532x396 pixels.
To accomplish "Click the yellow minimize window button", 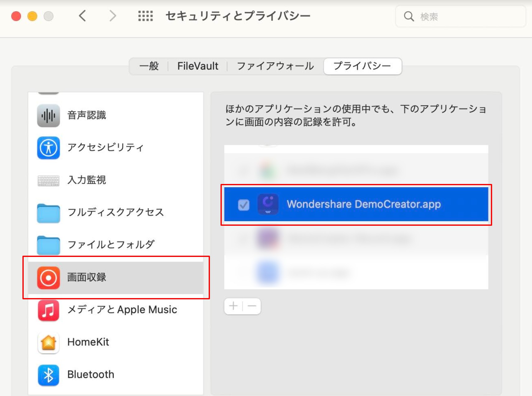I will [32, 16].
